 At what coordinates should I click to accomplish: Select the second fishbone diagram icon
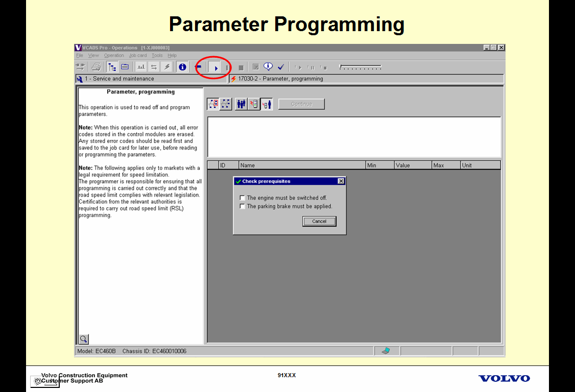pyautogui.click(x=226, y=104)
